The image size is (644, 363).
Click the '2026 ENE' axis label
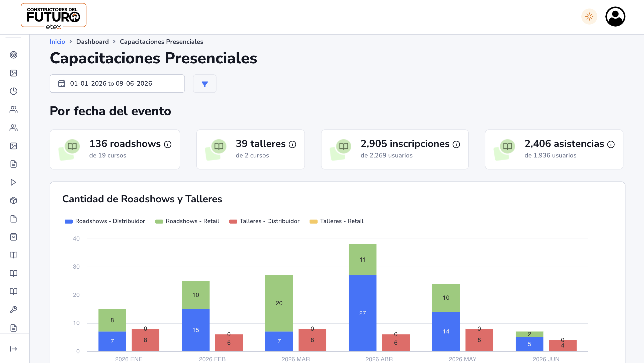(129, 359)
